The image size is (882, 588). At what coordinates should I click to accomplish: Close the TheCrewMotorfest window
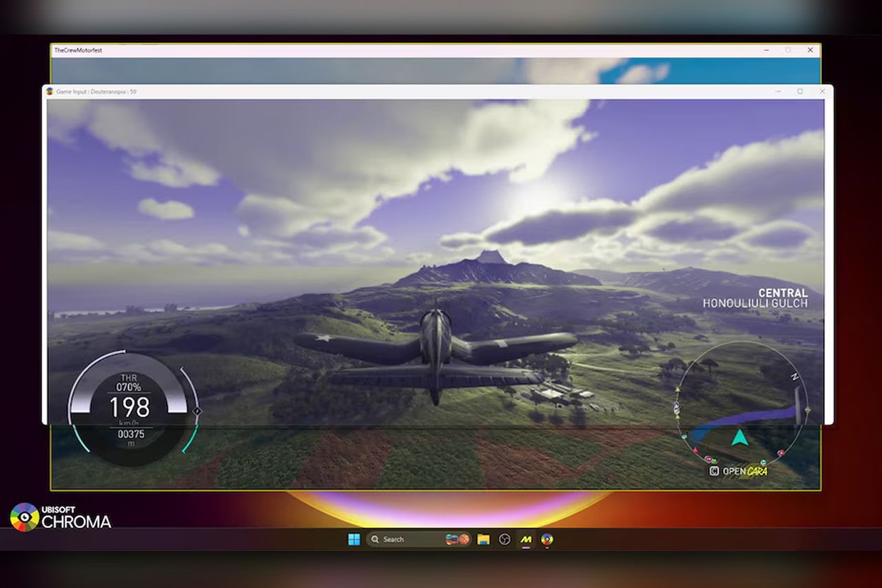[810, 50]
